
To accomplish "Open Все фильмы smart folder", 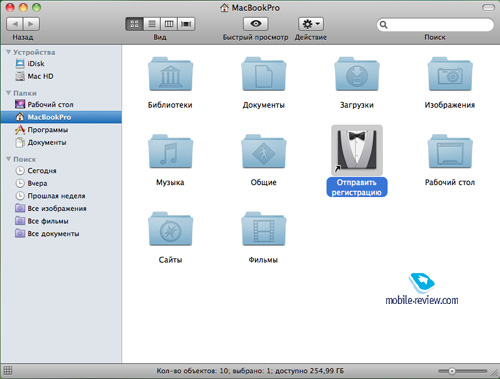I will coord(61,221).
